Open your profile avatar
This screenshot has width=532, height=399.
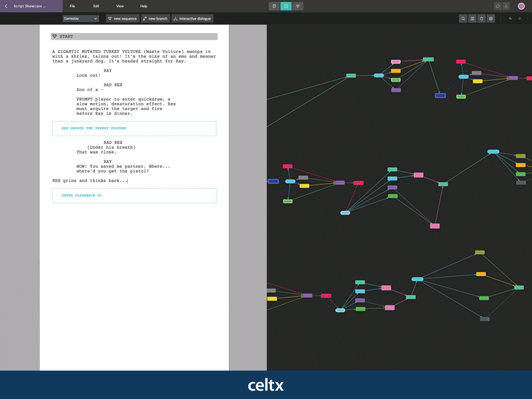click(x=521, y=6)
